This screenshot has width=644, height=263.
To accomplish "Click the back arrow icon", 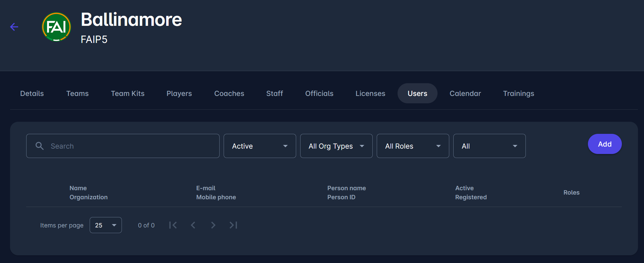I will click(x=14, y=27).
